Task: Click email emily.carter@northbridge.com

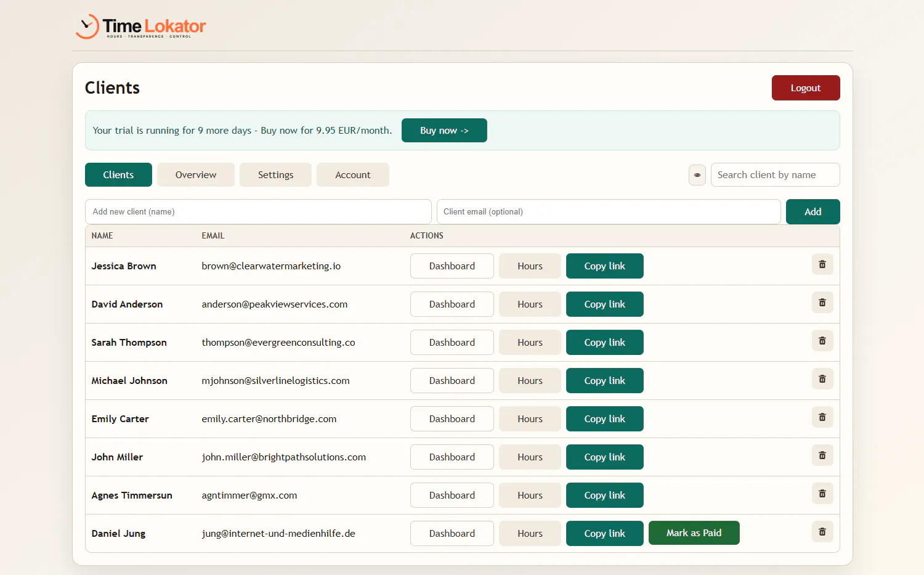Action: [x=269, y=418]
